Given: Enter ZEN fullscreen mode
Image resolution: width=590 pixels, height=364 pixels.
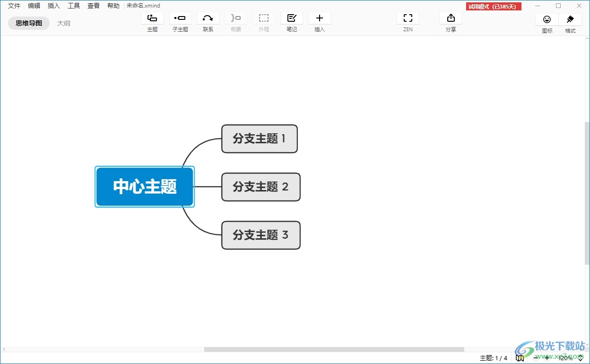Looking at the screenshot, I should [x=408, y=18].
